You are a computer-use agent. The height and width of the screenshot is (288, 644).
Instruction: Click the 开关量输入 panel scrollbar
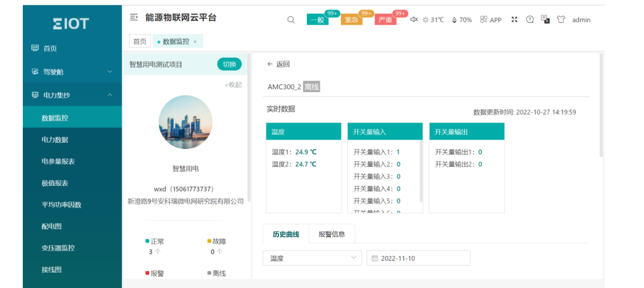click(x=421, y=170)
